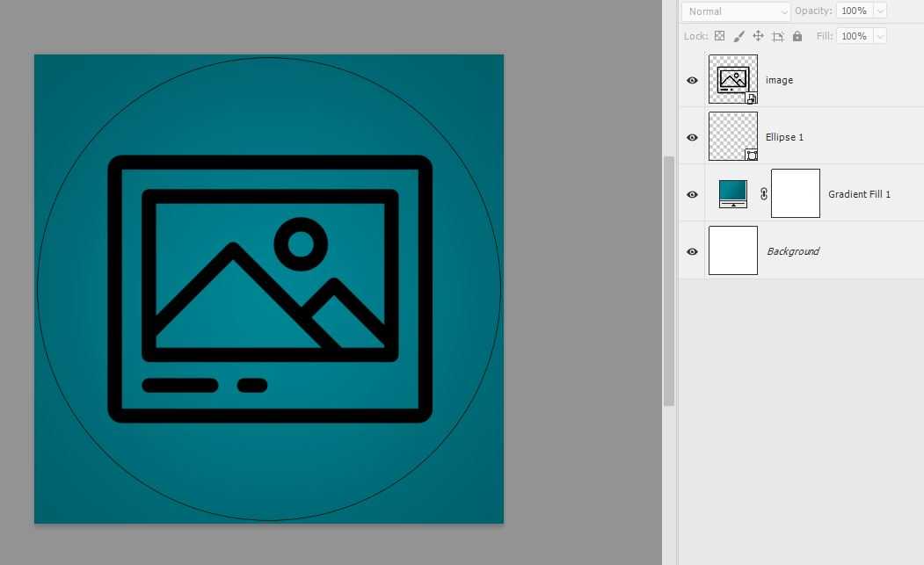Click the lock all padlock icon
The height and width of the screenshot is (565, 924).
tap(797, 36)
